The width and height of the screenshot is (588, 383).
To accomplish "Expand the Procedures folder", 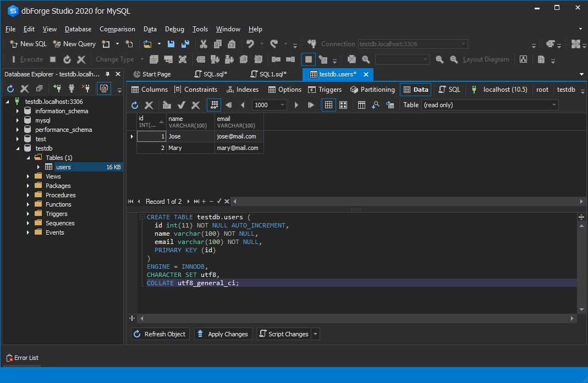I will [x=28, y=195].
